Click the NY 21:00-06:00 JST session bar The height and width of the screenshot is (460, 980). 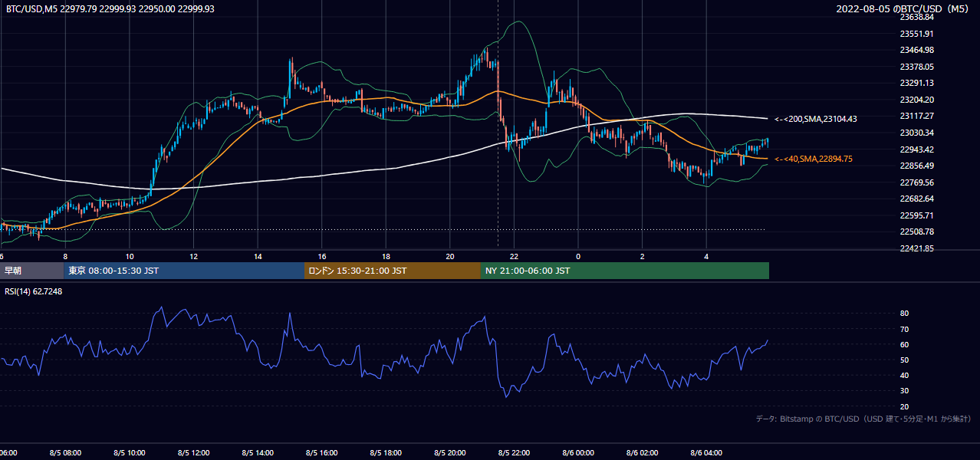[x=625, y=271]
